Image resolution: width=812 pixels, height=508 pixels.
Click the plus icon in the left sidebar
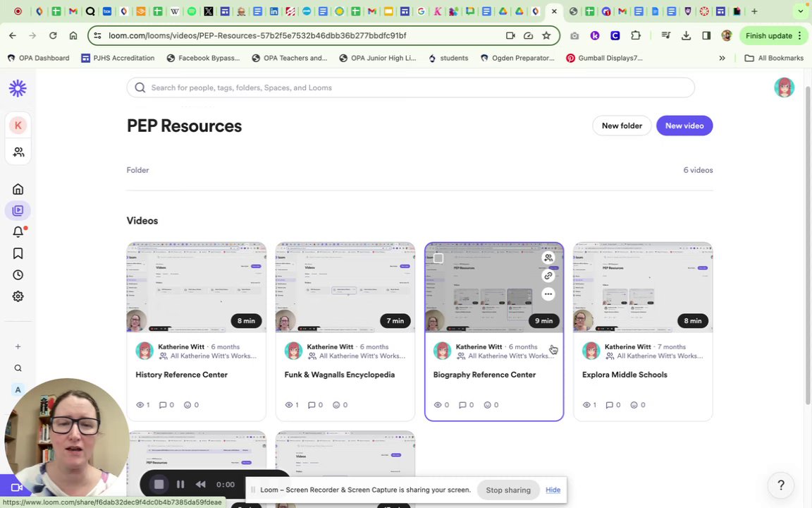click(18, 346)
